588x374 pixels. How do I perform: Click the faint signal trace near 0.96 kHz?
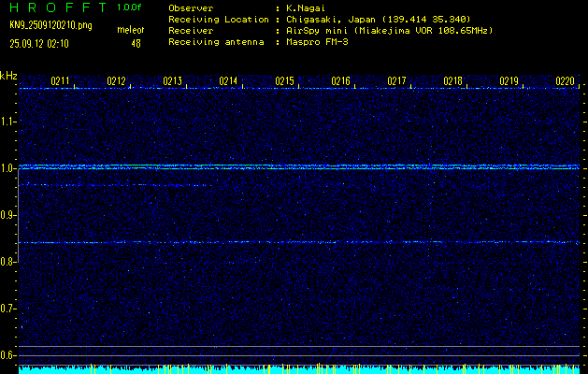click(116, 185)
